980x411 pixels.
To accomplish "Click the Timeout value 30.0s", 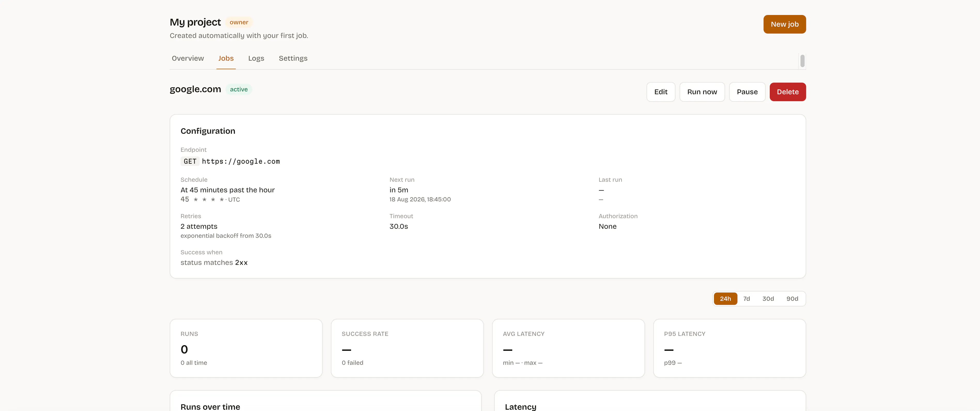I will pyautogui.click(x=399, y=227).
